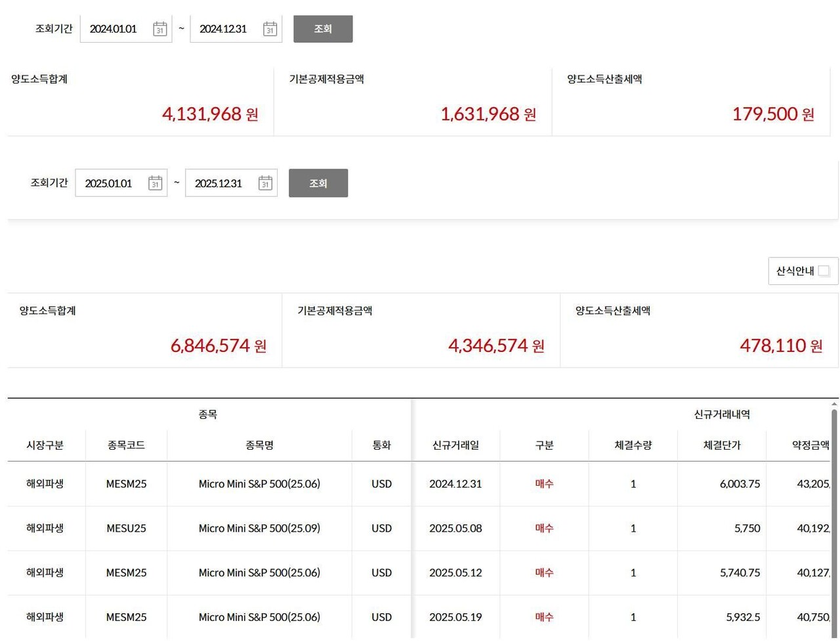Open calendar picker for 2024.12.31 end date
This screenshot has width=840, height=644.
tap(270, 29)
